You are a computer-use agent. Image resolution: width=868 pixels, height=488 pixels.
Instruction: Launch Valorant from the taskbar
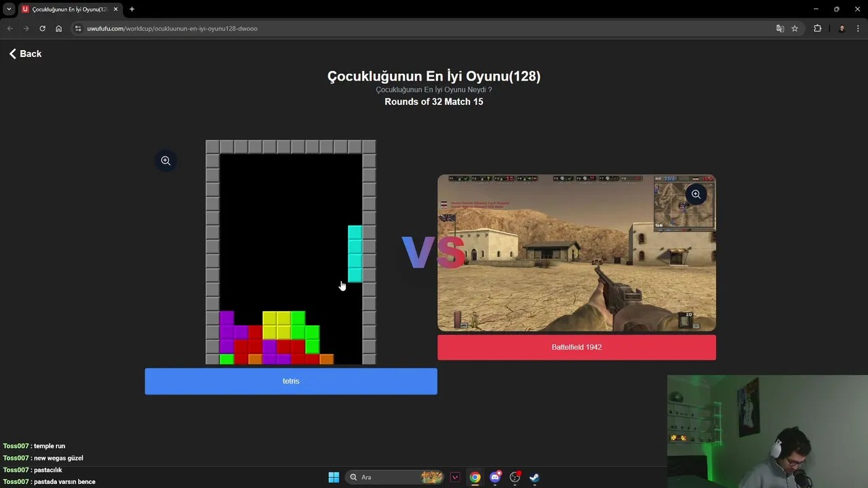pyautogui.click(x=455, y=477)
